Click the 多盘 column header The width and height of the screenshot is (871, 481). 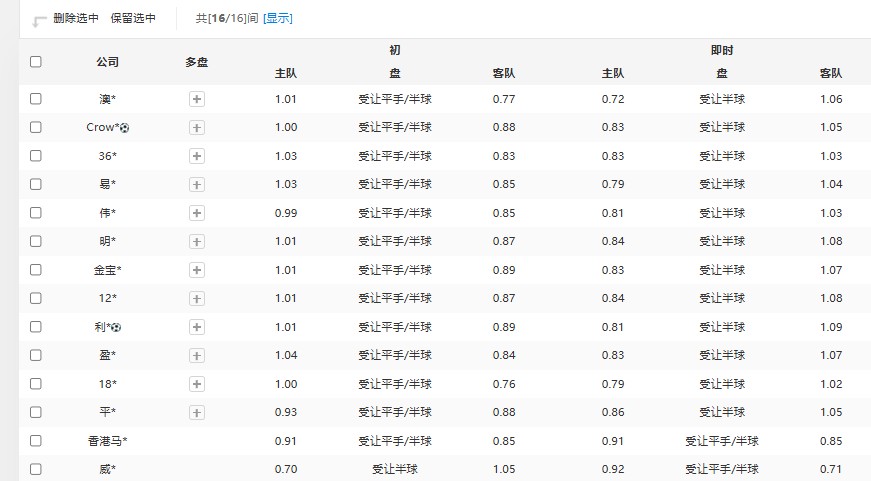pyautogui.click(x=197, y=62)
